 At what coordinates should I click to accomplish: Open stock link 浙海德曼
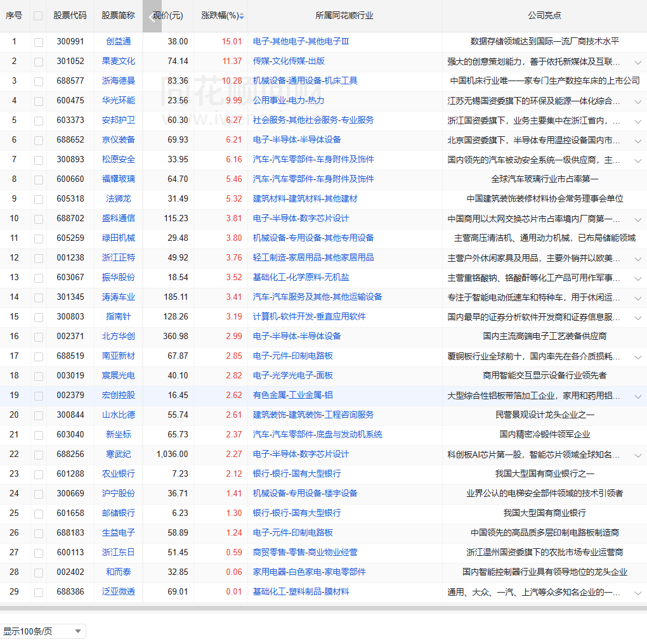(119, 81)
